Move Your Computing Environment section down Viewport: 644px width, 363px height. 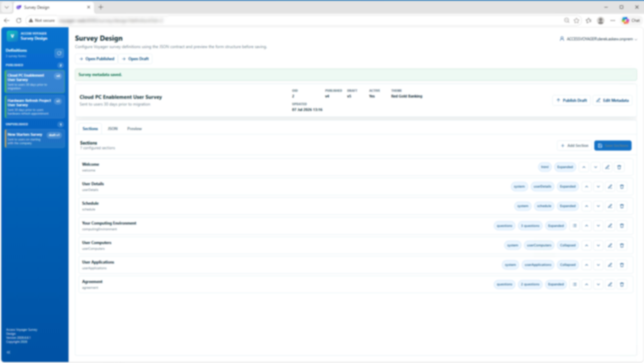pyautogui.click(x=598, y=226)
